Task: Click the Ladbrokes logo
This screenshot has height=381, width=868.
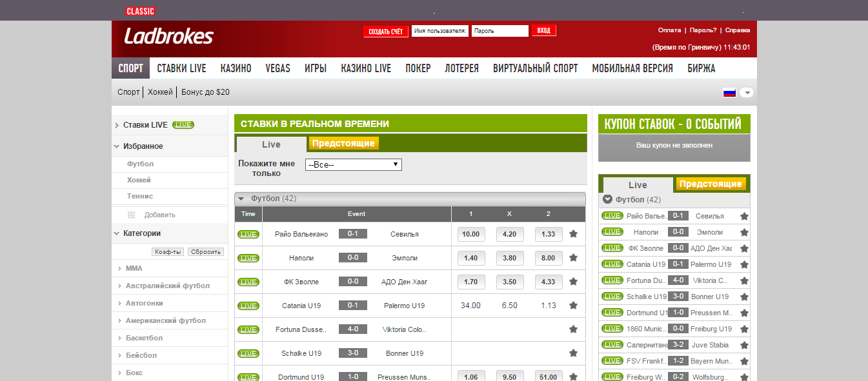Action: click(168, 36)
